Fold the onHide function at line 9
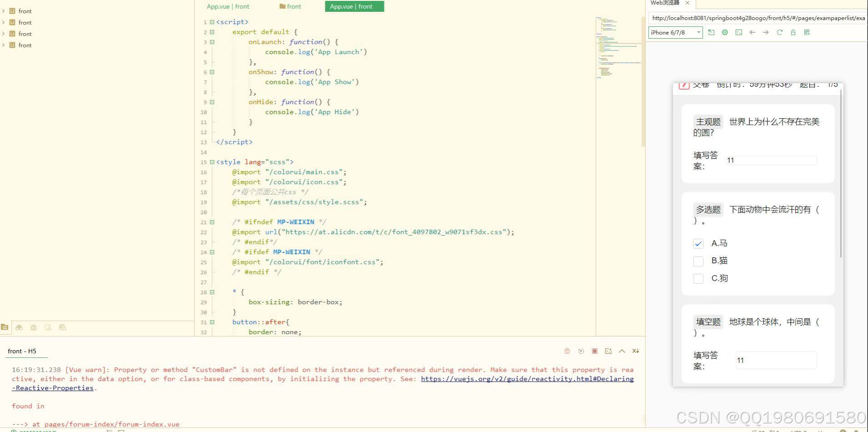Viewport: 868px width, 432px height. tap(212, 102)
